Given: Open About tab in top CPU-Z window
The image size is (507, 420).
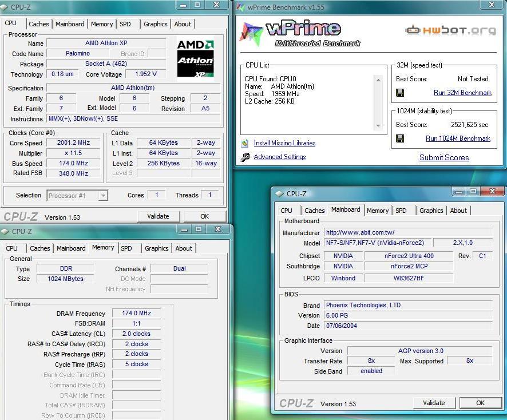Looking at the screenshot, I should [x=183, y=24].
